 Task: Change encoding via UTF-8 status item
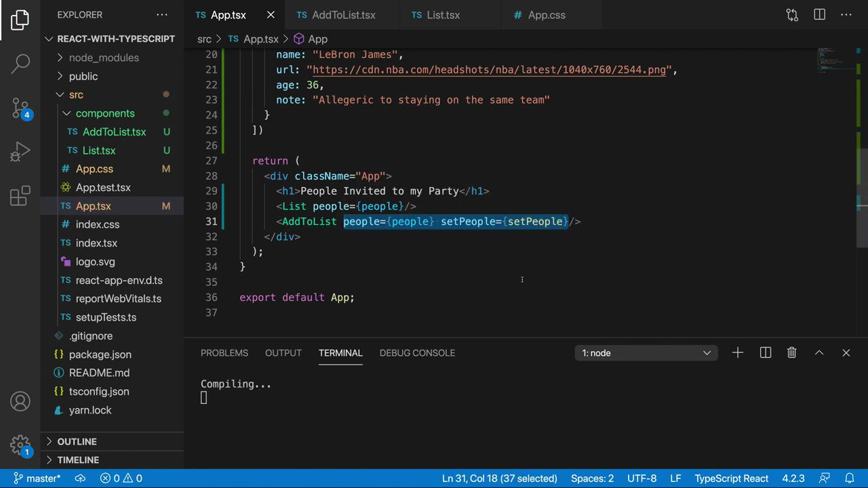point(642,479)
